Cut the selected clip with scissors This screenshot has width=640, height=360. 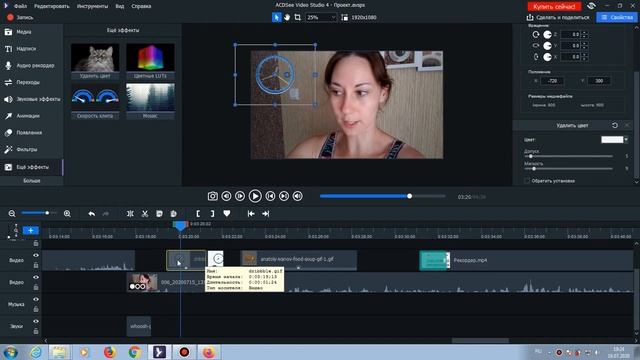[x=145, y=213]
